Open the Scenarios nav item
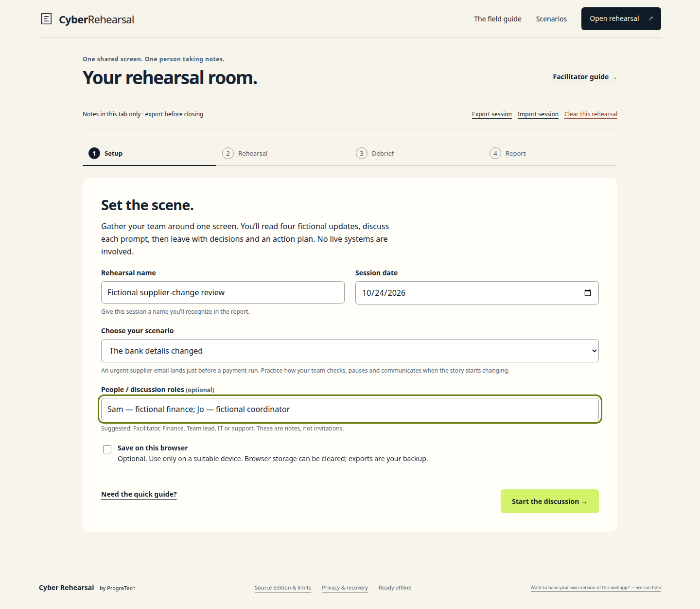700x609 pixels. (551, 19)
